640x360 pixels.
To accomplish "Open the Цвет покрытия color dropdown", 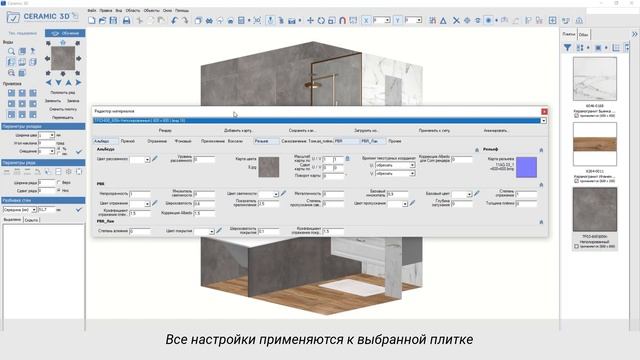I will (211, 232).
